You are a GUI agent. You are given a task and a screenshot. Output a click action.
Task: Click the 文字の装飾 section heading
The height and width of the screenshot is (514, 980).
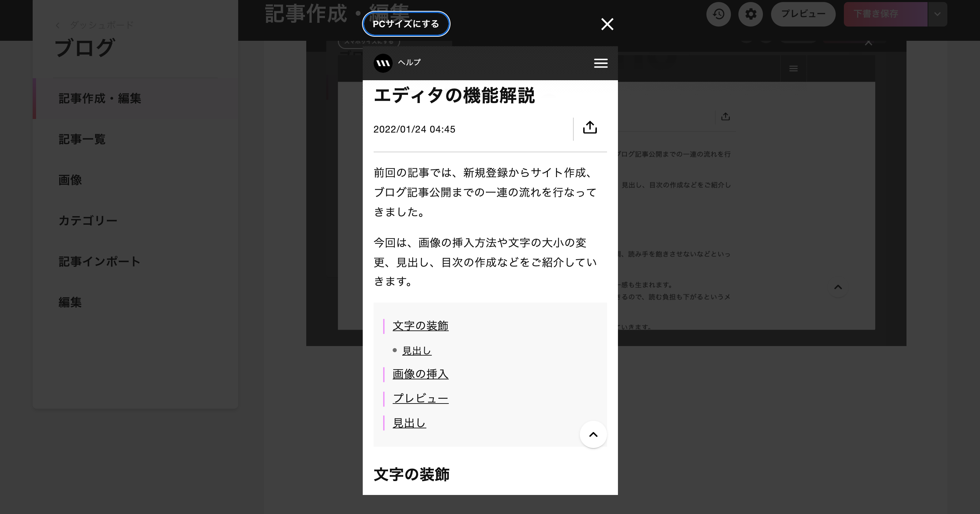[411, 475]
